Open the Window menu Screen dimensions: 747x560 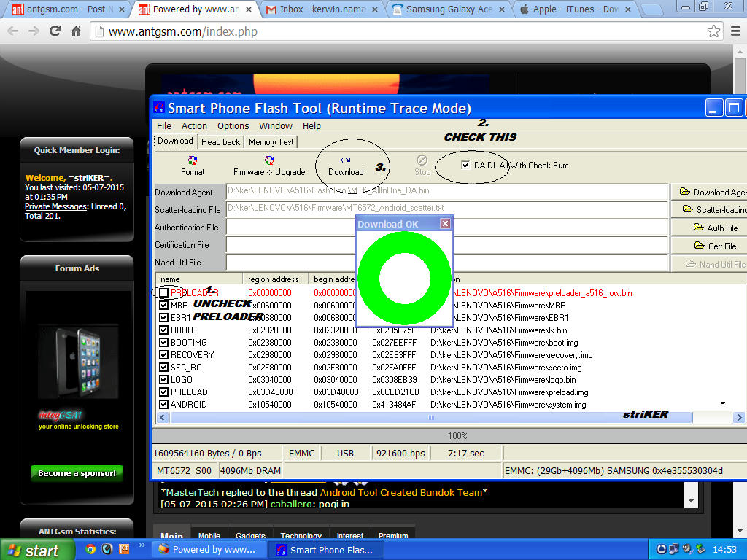(x=275, y=125)
